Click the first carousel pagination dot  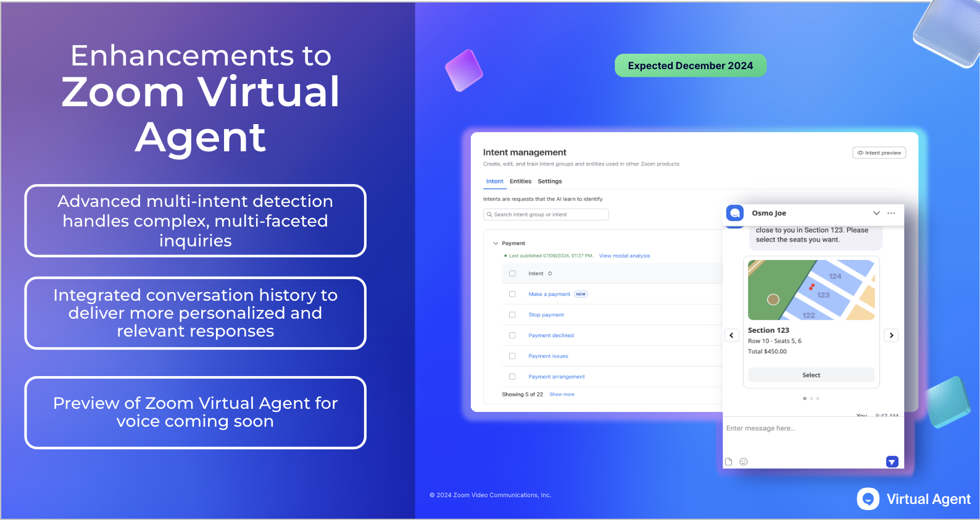(805, 398)
